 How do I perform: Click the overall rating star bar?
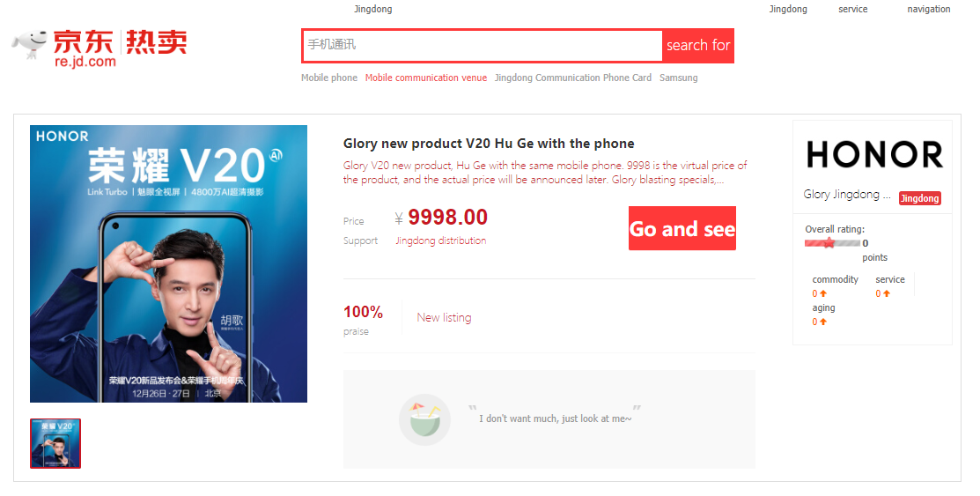click(x=832, y=242)
